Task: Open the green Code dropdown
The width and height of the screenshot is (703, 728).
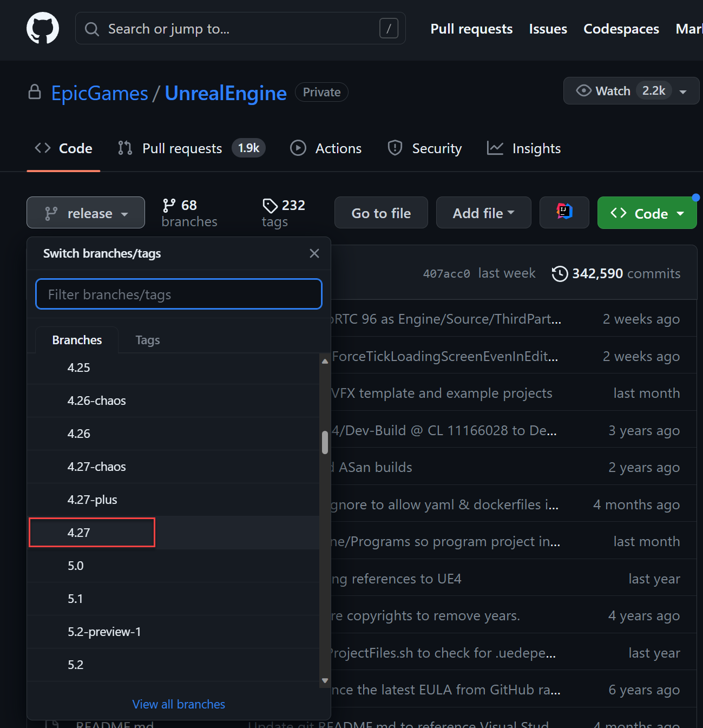Action: [647, 213]
